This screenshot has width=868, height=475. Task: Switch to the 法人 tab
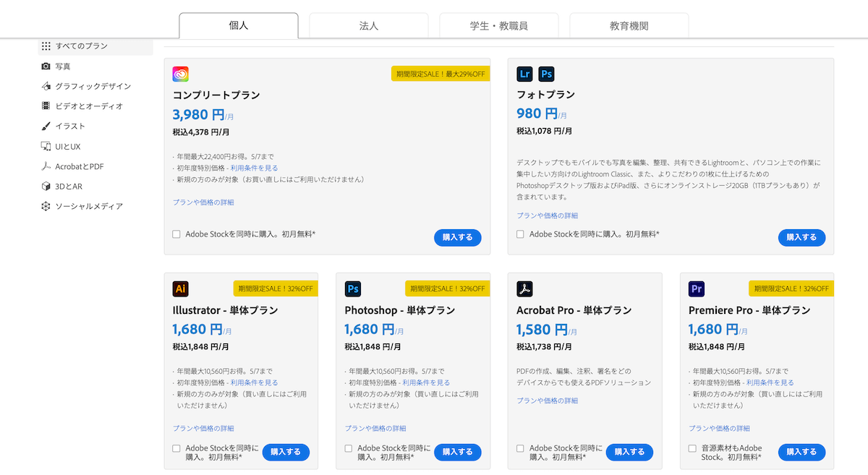(x=369, y=25)
